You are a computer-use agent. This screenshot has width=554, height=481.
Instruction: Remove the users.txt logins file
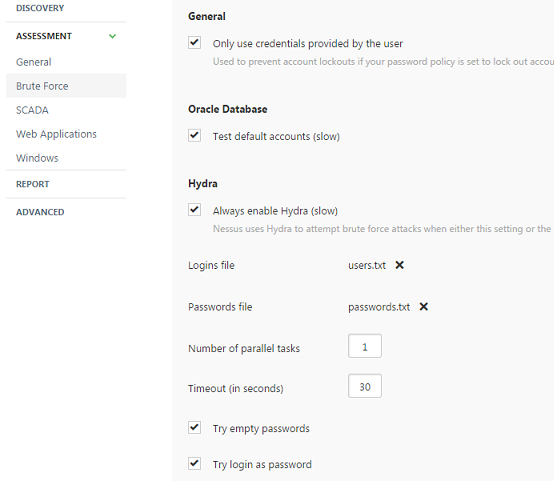point(399,265)
